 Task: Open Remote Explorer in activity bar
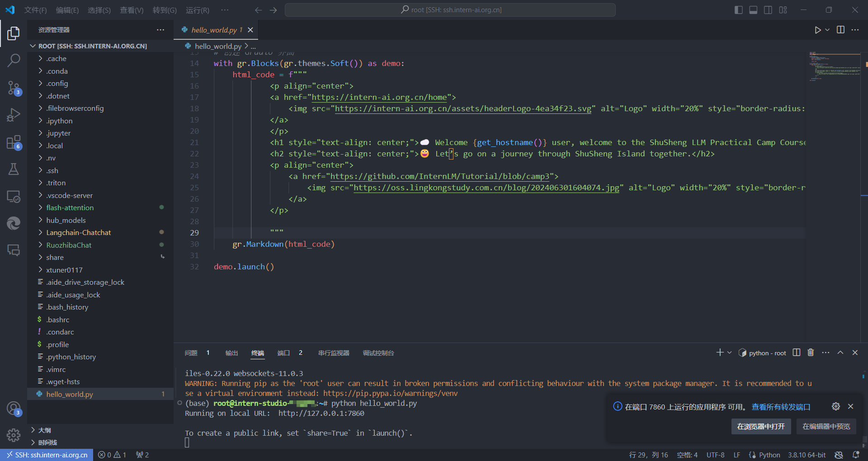(x=14, y=197)
